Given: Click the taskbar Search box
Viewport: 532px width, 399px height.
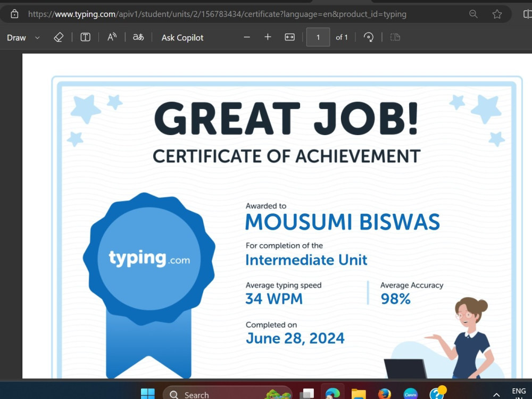Looking at the screenshot, I should tap(227, 394).
